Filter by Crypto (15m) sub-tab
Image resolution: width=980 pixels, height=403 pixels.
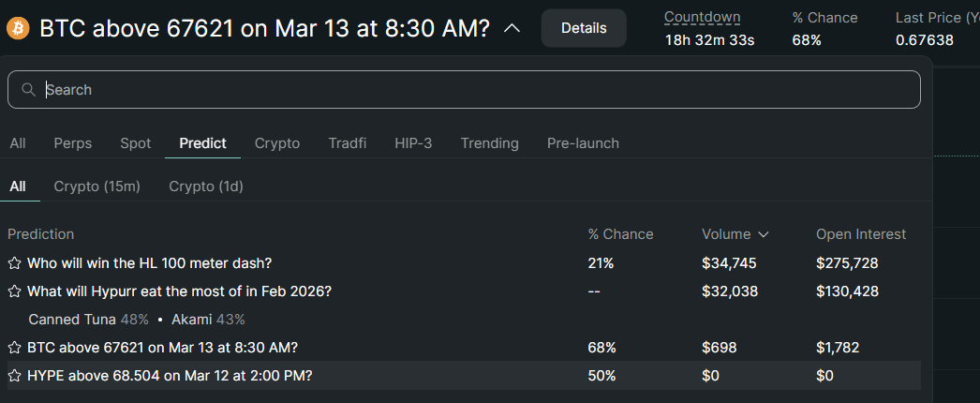pos(97,187)
